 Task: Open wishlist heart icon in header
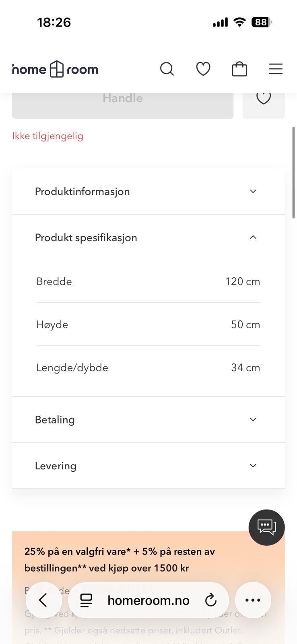coord(203,69)
